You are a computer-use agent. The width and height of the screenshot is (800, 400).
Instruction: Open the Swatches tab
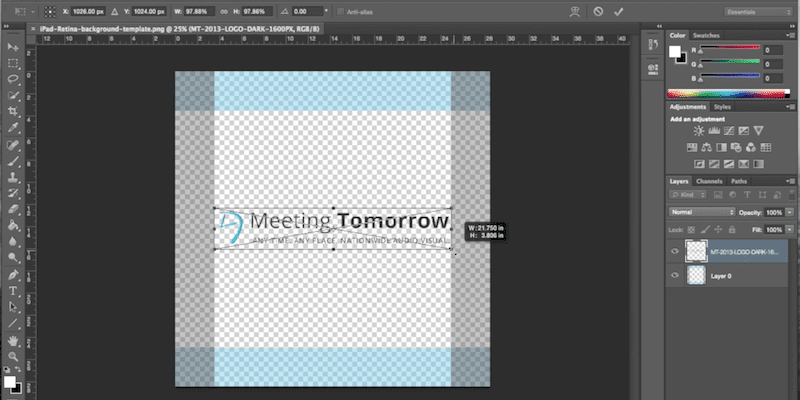(708, 34)
